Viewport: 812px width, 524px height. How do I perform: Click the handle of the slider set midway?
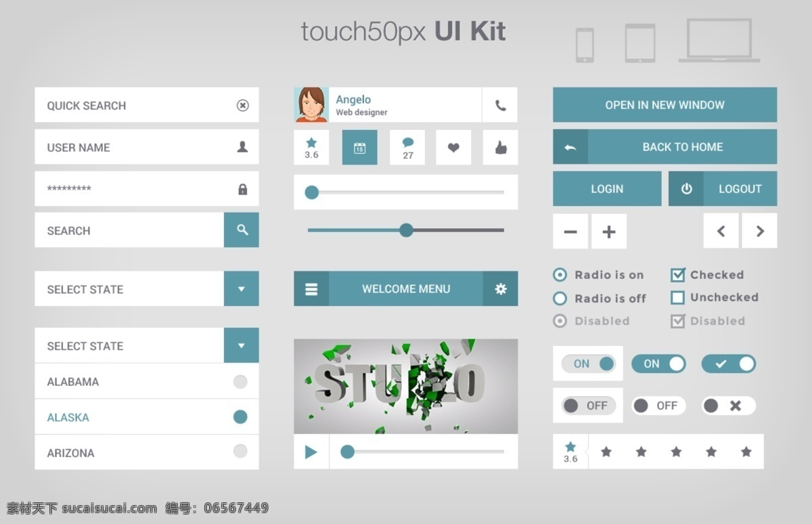pos(406,230)
